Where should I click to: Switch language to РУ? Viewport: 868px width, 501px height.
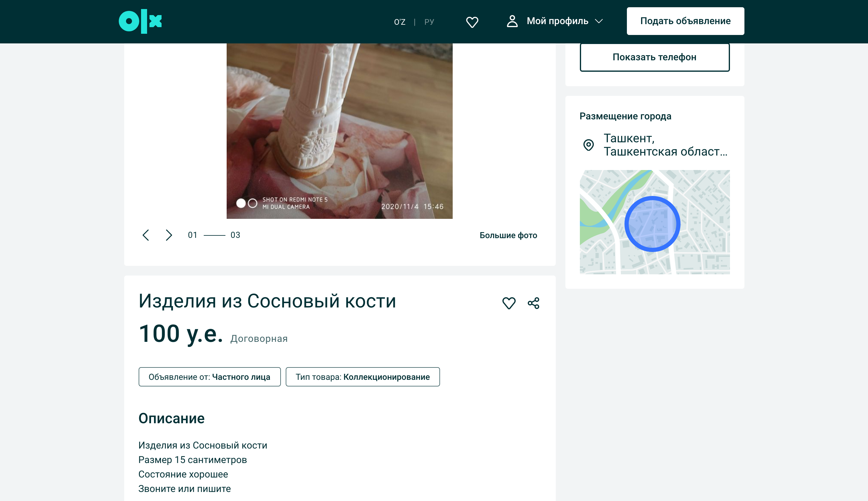(429, 22)
